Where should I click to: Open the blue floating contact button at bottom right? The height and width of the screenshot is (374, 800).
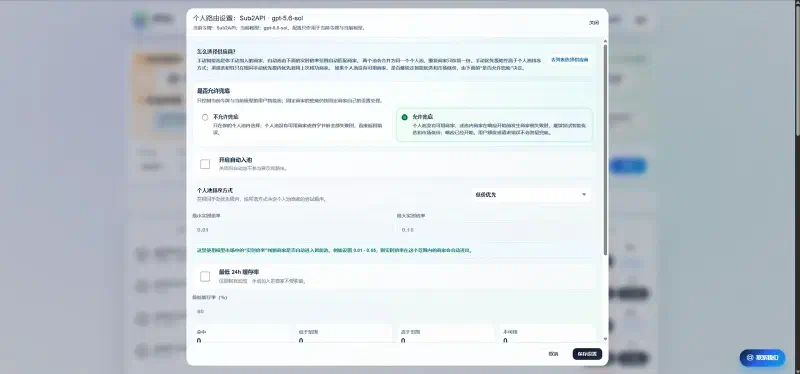coord(763,358)
